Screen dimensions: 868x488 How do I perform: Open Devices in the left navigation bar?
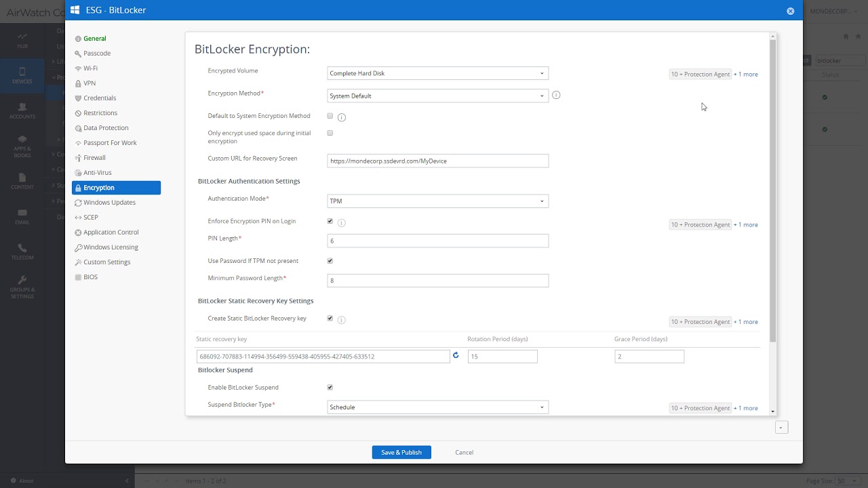click(22, 75)
